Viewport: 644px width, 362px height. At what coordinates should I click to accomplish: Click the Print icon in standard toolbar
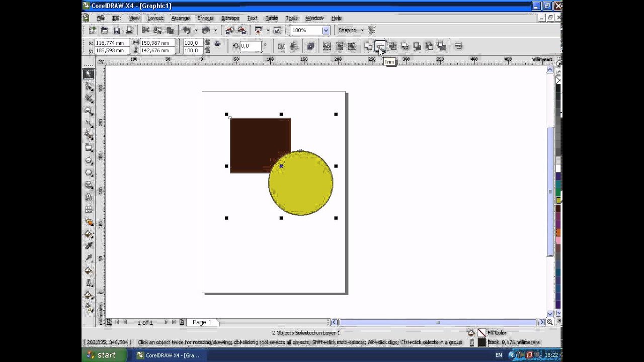pyautogui.click(x=129, y=30)
